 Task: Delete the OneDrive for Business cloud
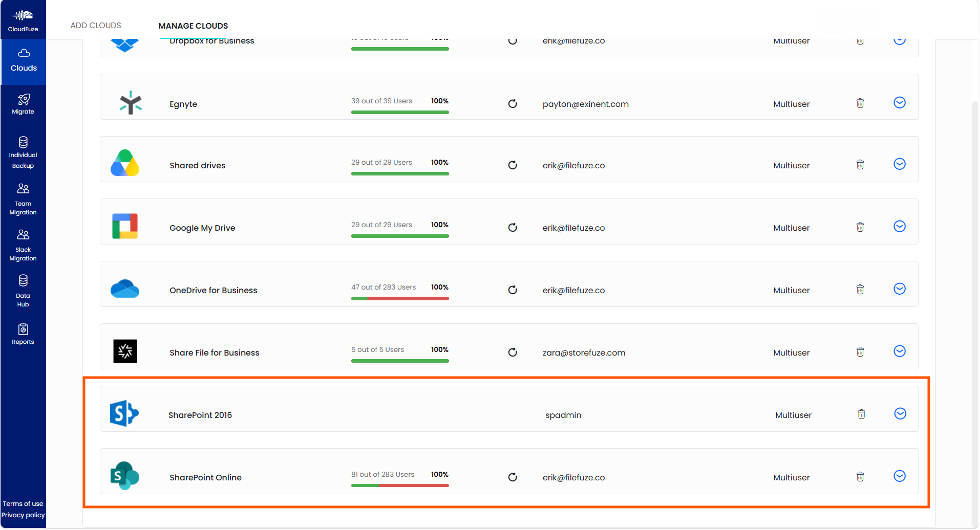[x=860, y=290]
